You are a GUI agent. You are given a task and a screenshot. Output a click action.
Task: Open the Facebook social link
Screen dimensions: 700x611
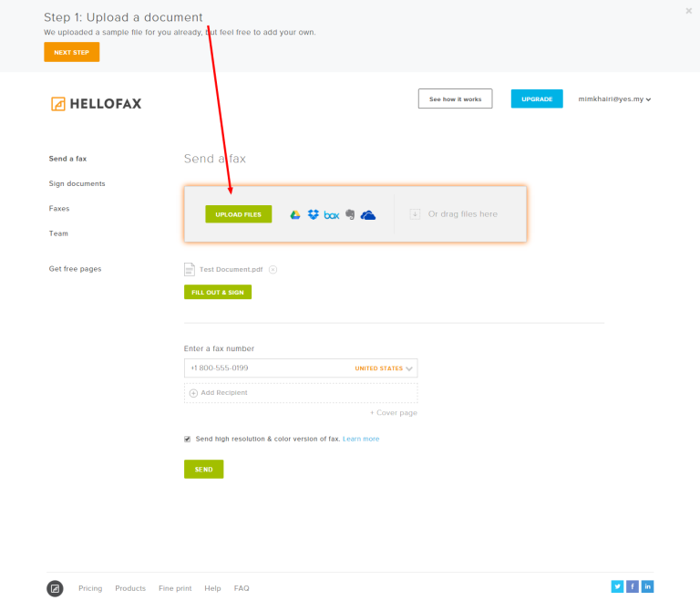pyautogui.click(x=633, y=586)
